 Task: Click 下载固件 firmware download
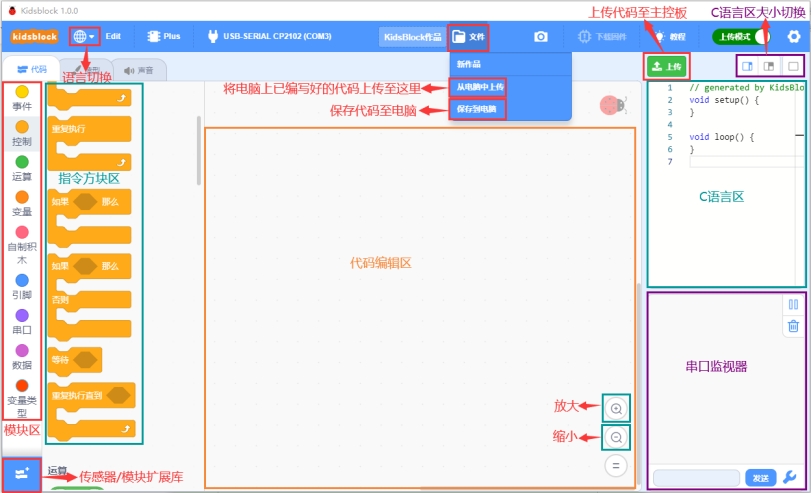coord(602,37)
